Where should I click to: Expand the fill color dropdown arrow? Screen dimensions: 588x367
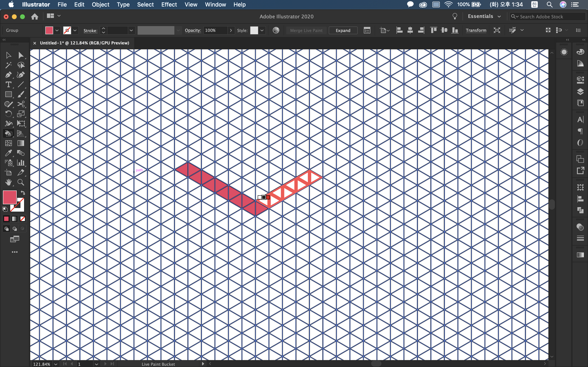point(57,30)
